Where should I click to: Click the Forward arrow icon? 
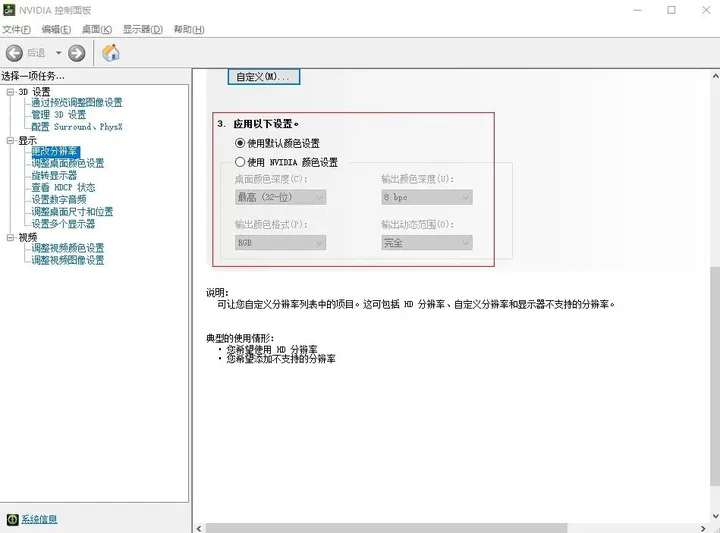(77, 53)
